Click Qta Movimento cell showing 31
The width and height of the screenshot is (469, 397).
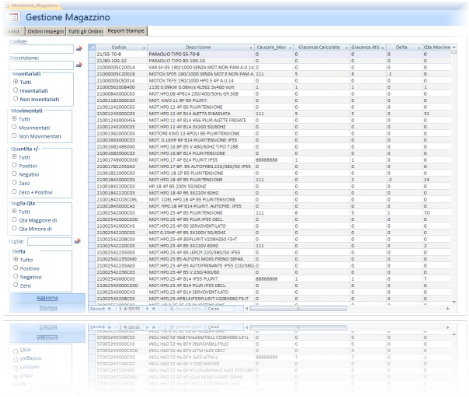[x=437, y=113]
